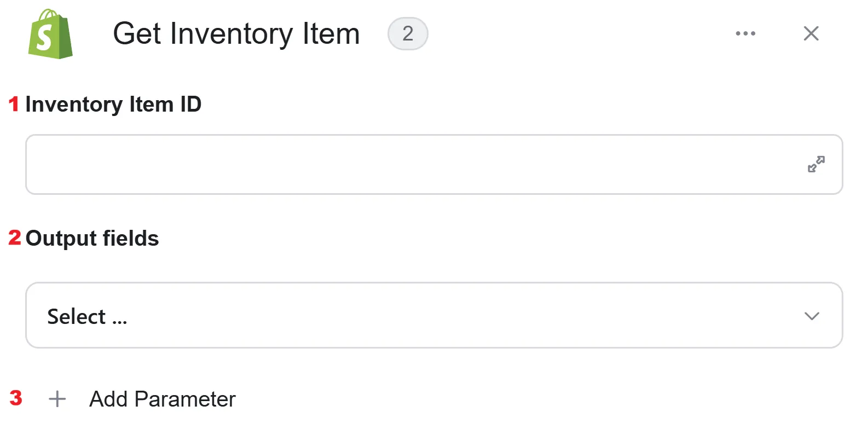868x429 pixels.
Task: Click the red number 2 marker
Action: coord(15,237)
